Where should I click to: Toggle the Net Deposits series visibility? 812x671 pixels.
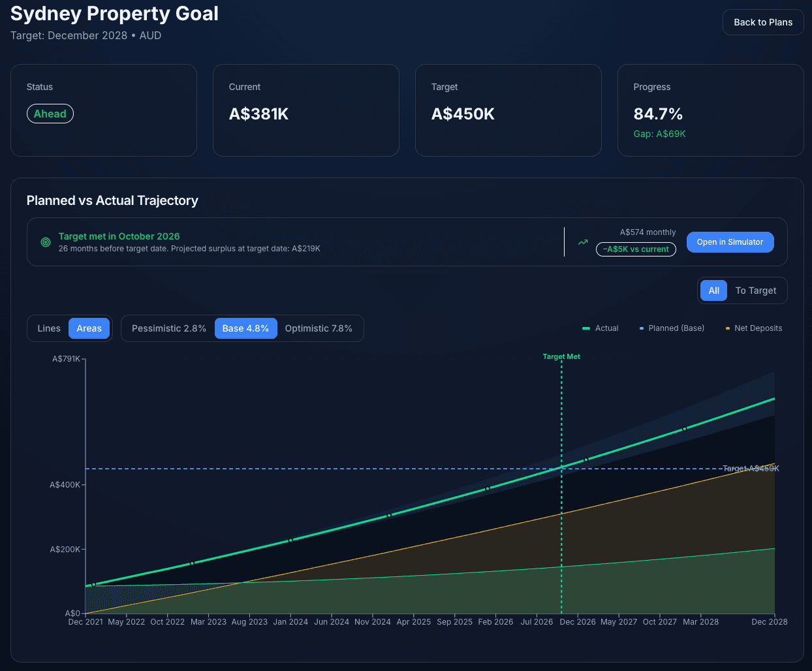click(x=753, y=328)
